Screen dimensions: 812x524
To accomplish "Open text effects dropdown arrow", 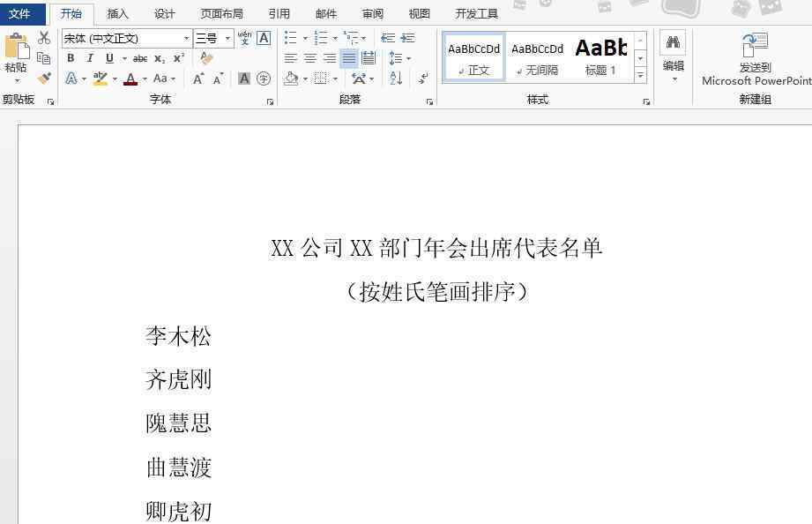I will pyautogui.click(x=84, y=79).
